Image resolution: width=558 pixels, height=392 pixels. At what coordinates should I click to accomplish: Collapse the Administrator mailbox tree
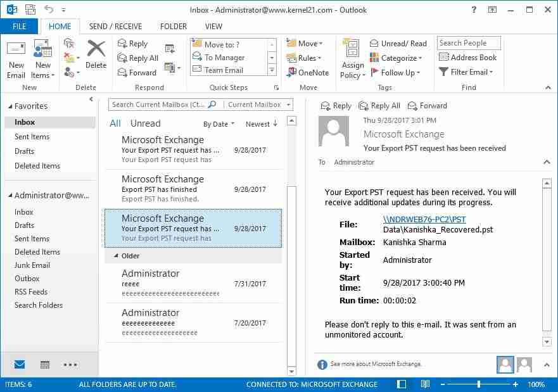click(10, 195)
